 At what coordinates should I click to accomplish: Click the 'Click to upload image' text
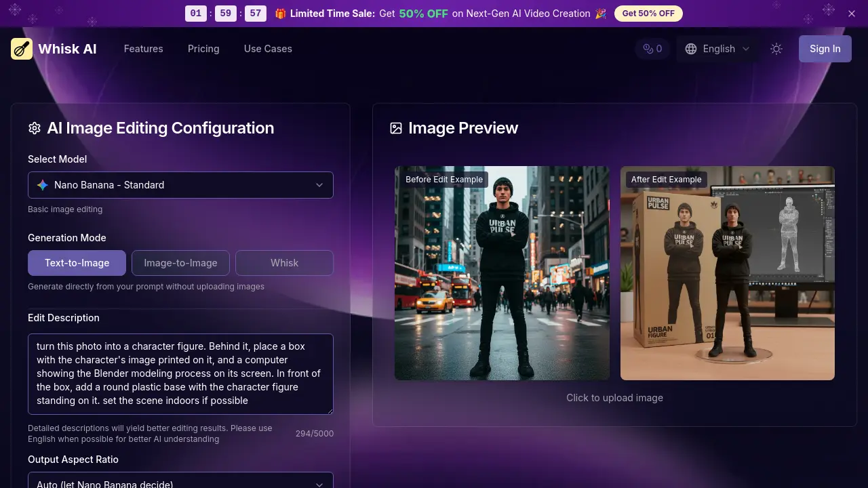tap(614, 398)
